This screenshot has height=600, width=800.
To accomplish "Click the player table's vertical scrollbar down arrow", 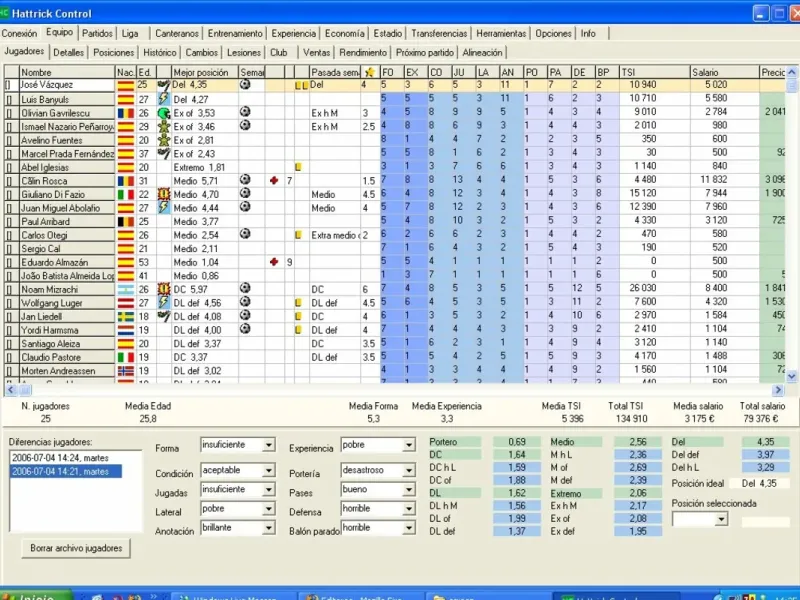I will click(791, 377).
